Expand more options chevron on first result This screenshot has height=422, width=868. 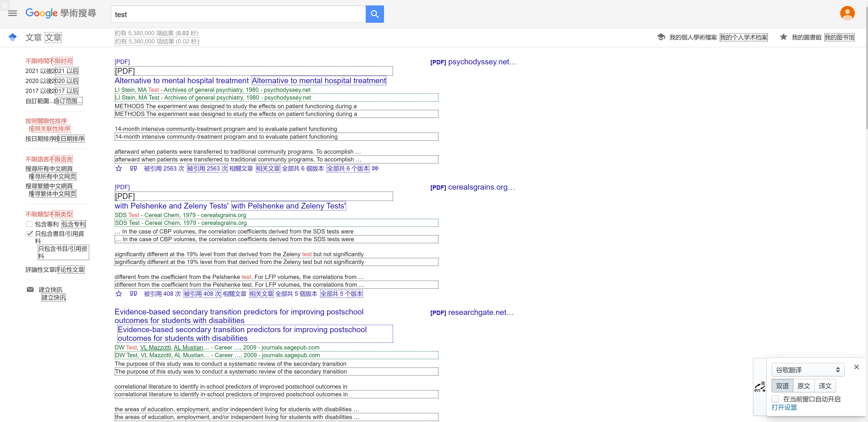[375, 168]
